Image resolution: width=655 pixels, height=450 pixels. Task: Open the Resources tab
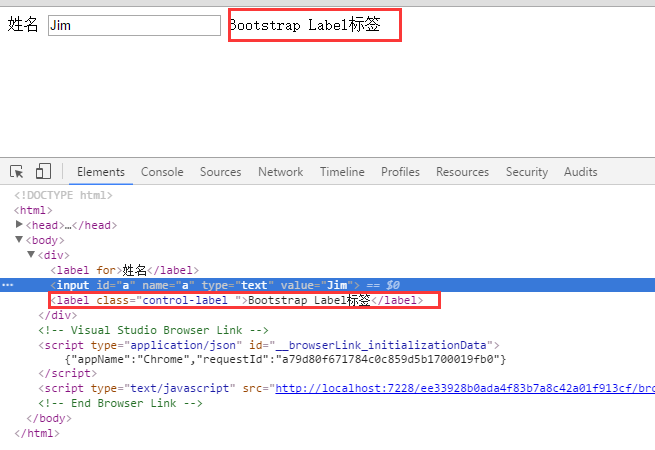point(462,172)
